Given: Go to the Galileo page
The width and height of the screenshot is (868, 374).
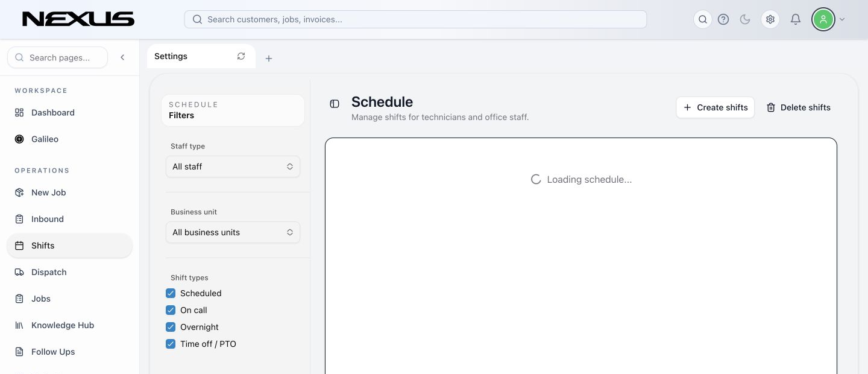Looking at the screenshot, I should 69,139.
